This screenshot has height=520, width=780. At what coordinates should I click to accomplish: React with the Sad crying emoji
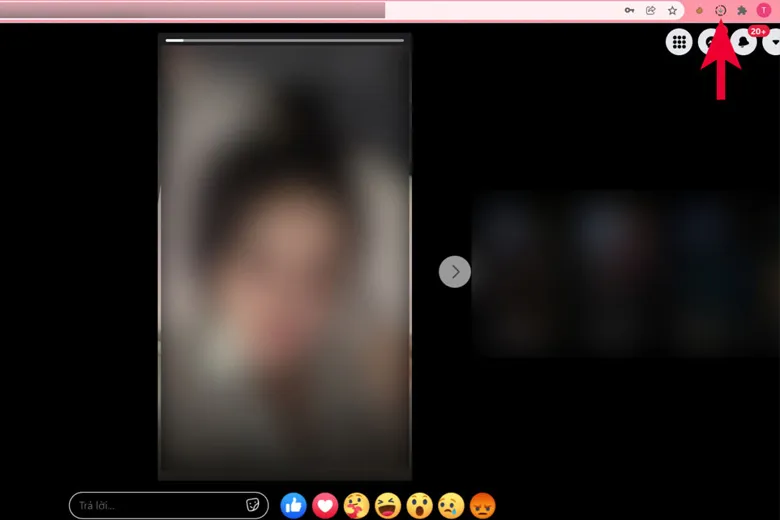pyautogui.click(x=451, y=506)
